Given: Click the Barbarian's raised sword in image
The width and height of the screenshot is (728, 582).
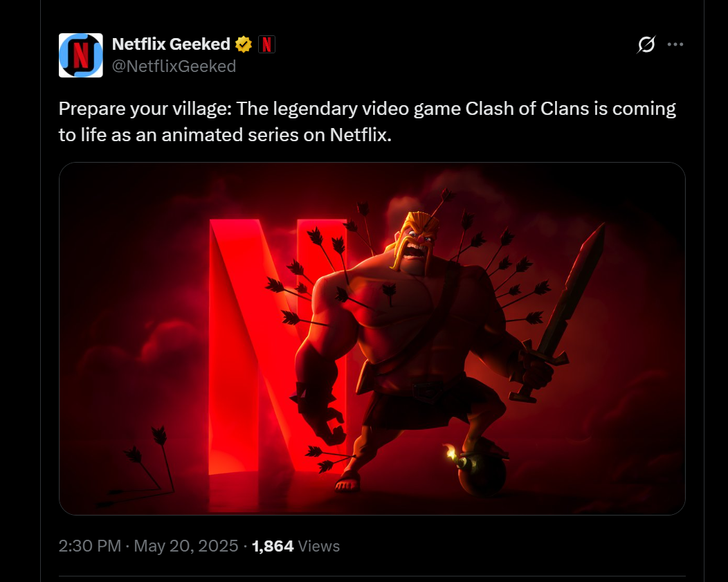Looking at the screenshot, I should tap(563, 308).
